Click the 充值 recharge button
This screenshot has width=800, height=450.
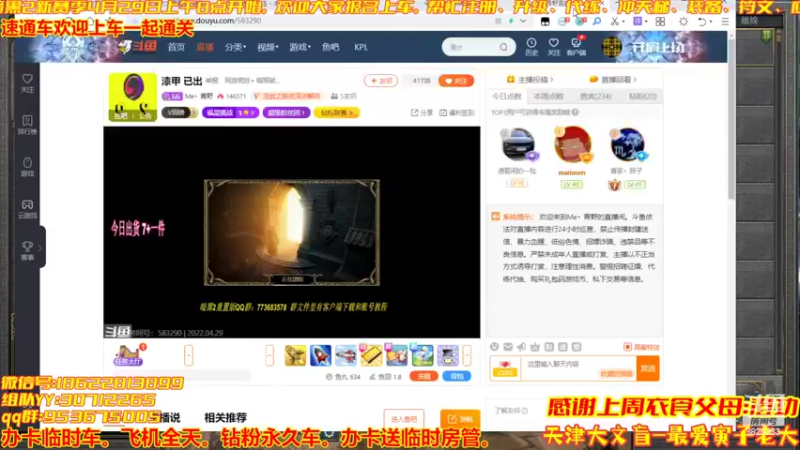(x=423, y=377)
